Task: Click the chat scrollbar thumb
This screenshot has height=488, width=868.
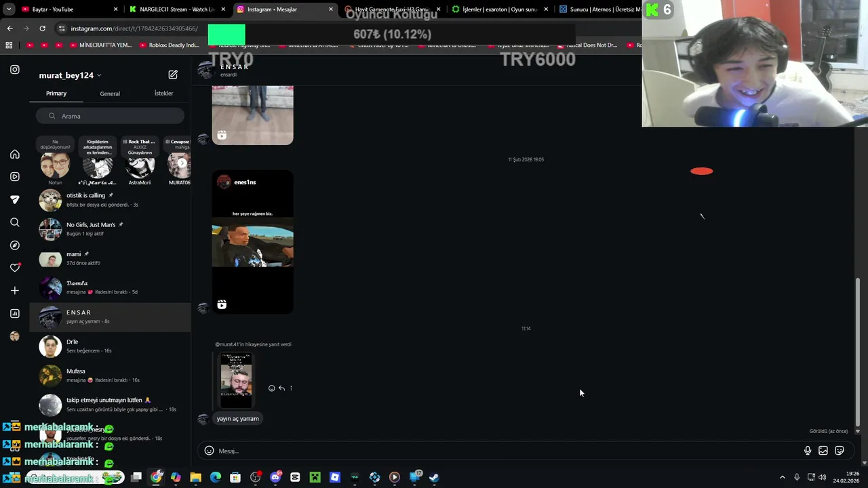Action: [858, 352]
